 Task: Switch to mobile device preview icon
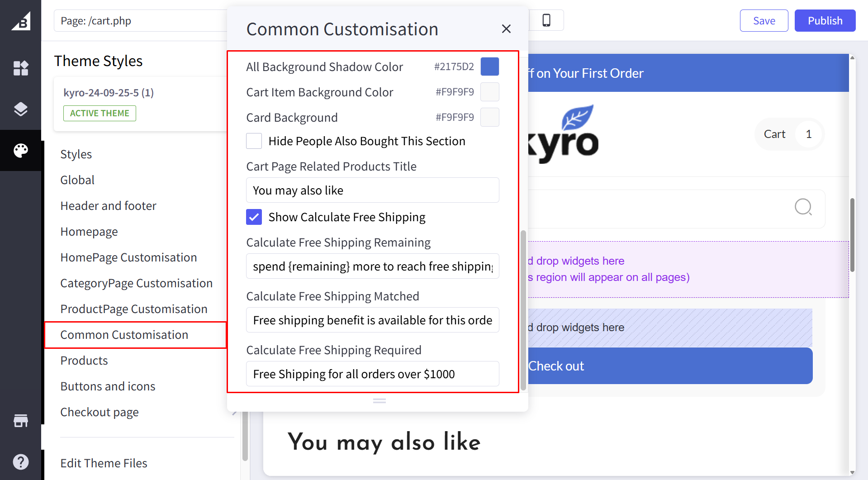546,20
